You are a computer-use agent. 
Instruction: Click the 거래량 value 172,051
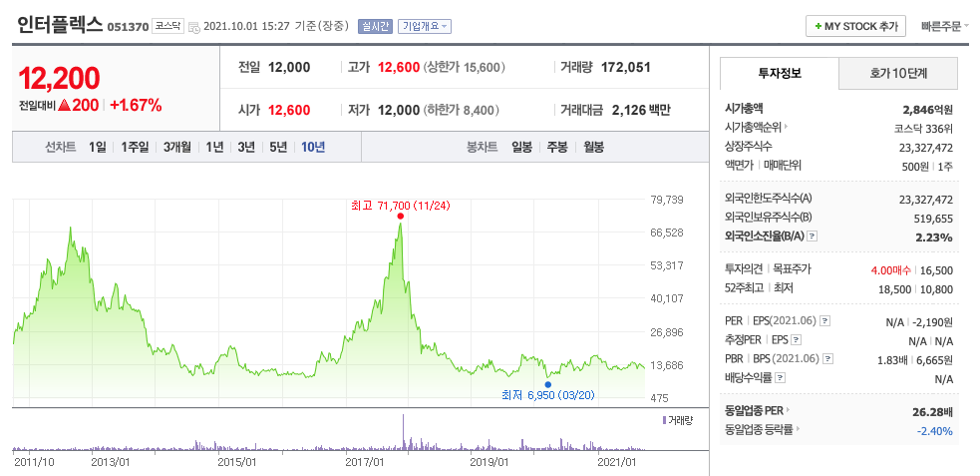coord(626,68)
